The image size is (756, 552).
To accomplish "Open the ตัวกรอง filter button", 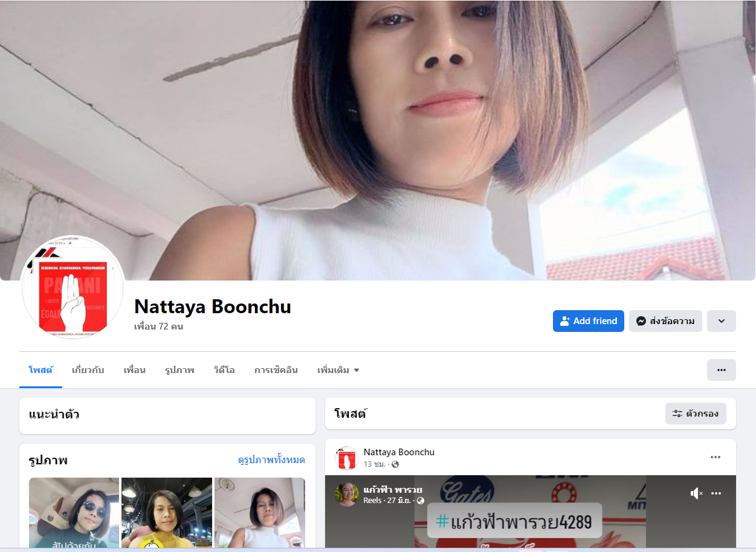I will pos(696,414).
